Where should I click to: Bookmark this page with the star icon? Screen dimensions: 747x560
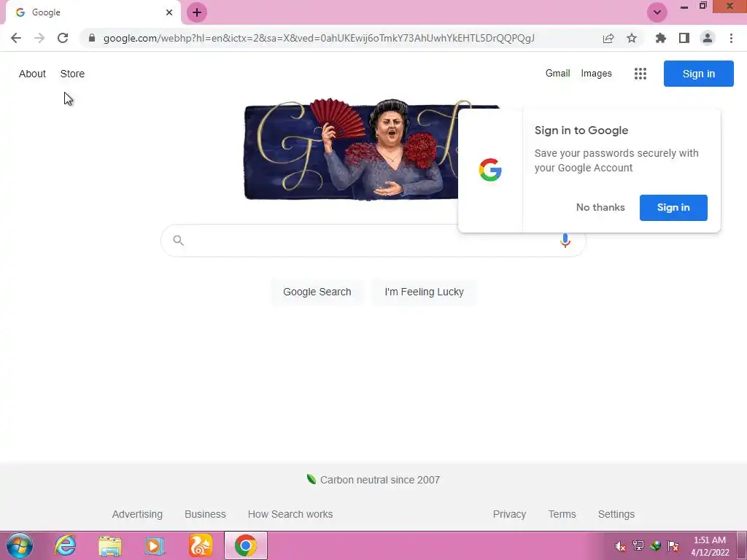coord(632,38)
